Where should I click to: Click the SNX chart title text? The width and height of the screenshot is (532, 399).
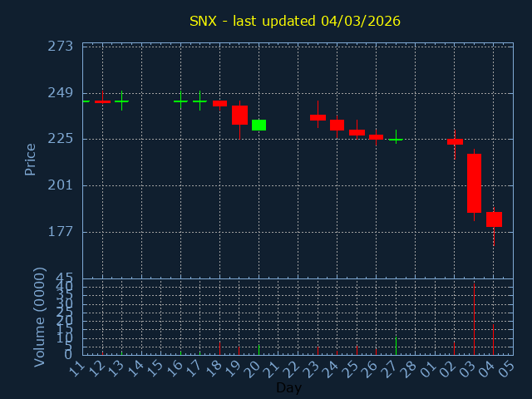295,21
